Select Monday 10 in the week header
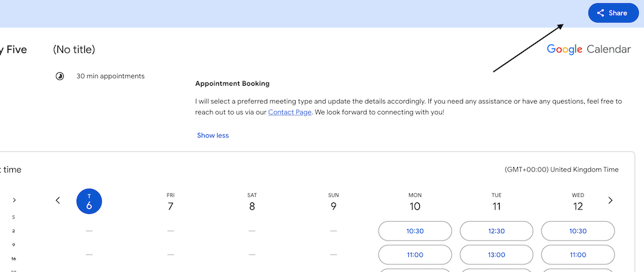 pyautogui.click(x=415, y=202)
